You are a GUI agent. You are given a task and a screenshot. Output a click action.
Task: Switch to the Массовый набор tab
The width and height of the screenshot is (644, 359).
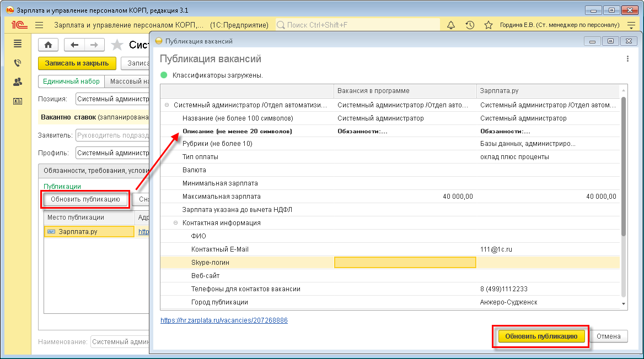[127, 81]
